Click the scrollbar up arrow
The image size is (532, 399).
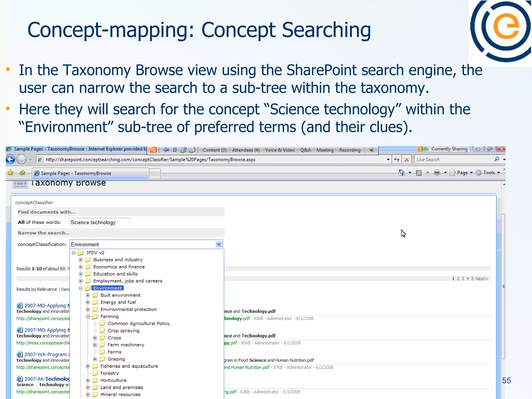[504, 184]
